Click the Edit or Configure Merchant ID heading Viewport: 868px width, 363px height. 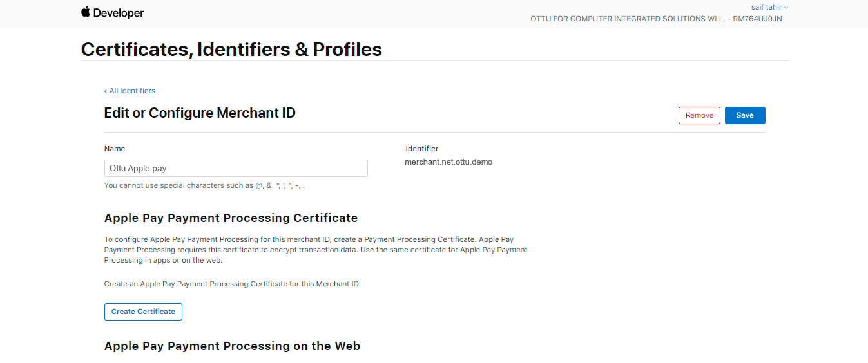[x=200, y=113]
